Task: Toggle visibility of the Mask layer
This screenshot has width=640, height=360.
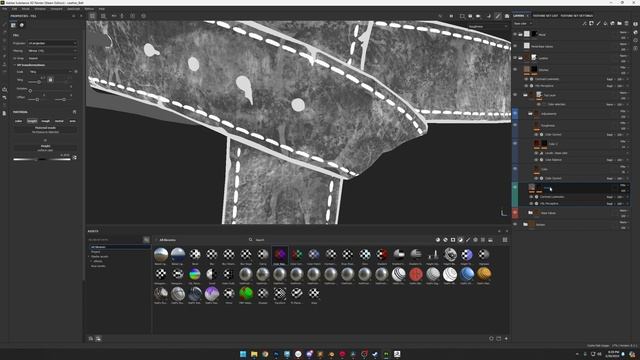Action: click(x=515, y=34)
